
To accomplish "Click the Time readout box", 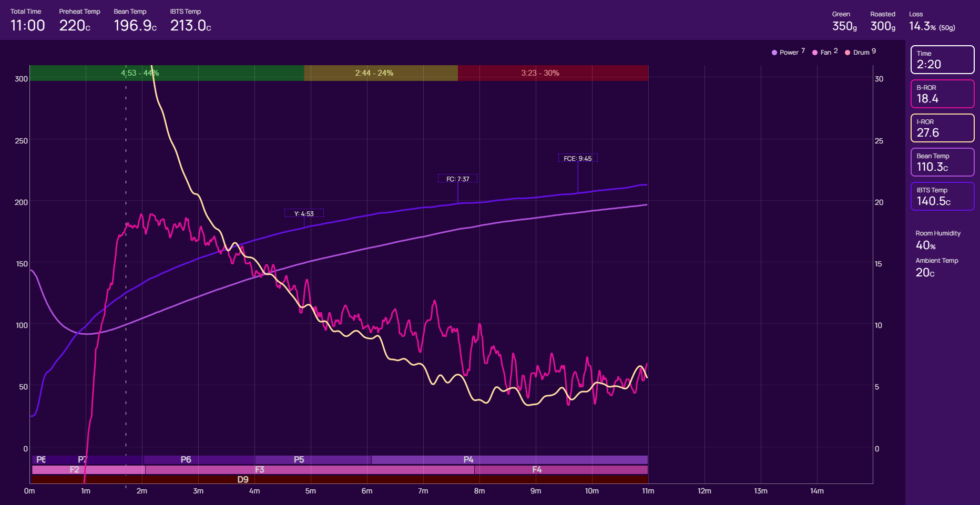I will point(942,59).
